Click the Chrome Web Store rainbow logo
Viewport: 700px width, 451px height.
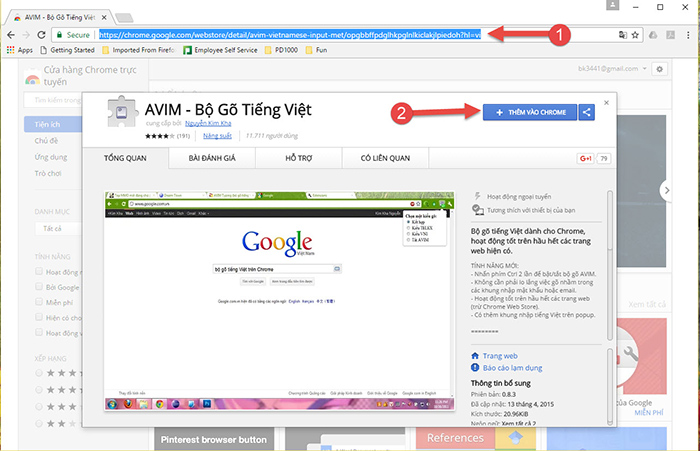pyautogui.click(x=32, y=78)
